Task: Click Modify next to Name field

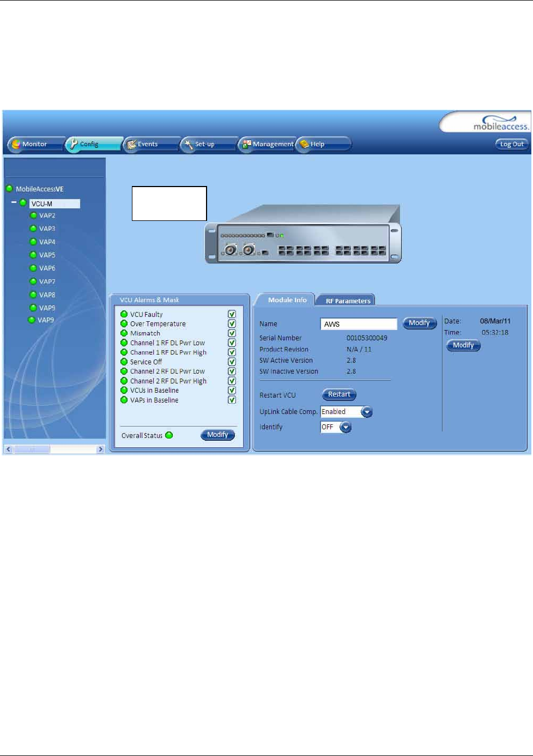Action: pyautogui.click(x=419, y=323)
